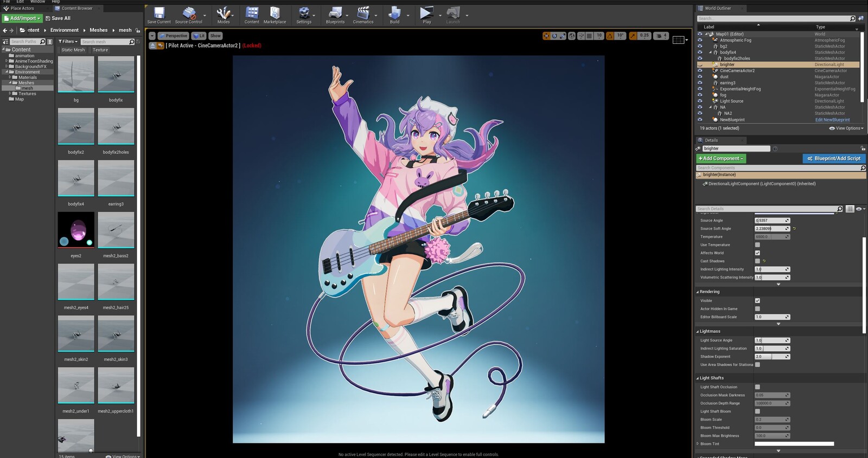The width and height of the screenshot is (868, 458).
Task: Click the Content Browser lock icon
Action: click(x=138, y=30)
